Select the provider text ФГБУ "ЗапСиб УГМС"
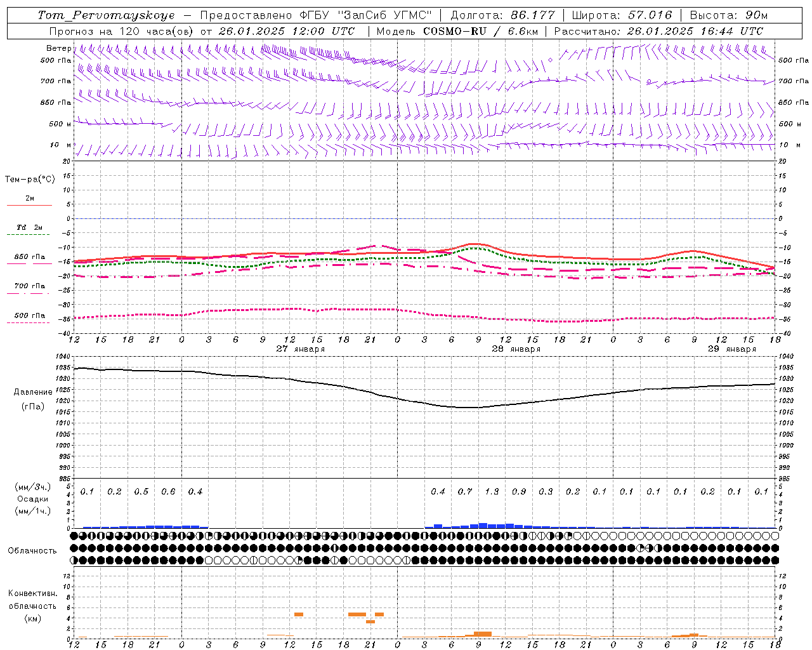Screen dimensions: 812x650 (365, 15)
